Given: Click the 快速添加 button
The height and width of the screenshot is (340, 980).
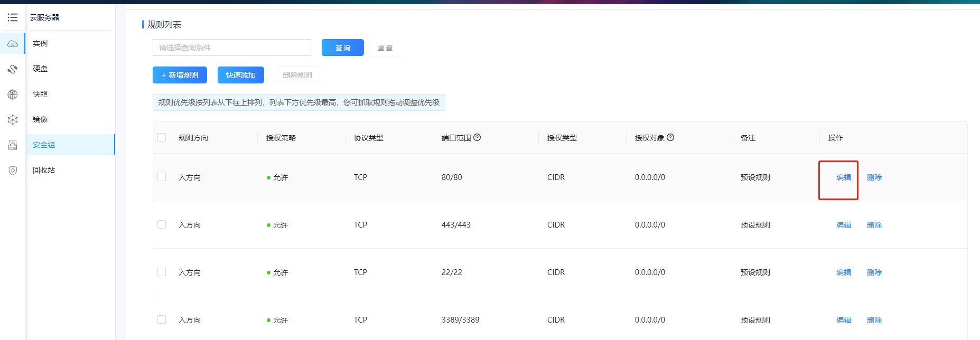Looking at the screenshot, I should point(241,75).
